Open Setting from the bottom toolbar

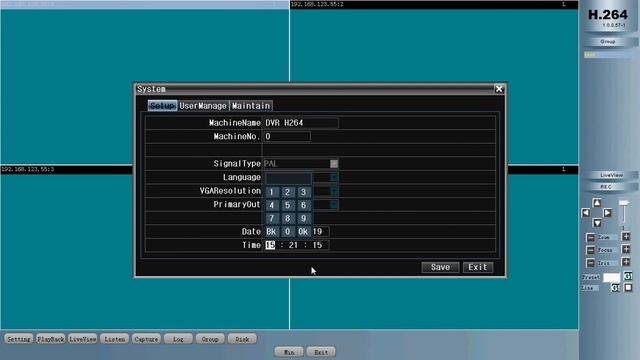coord(19,339)
